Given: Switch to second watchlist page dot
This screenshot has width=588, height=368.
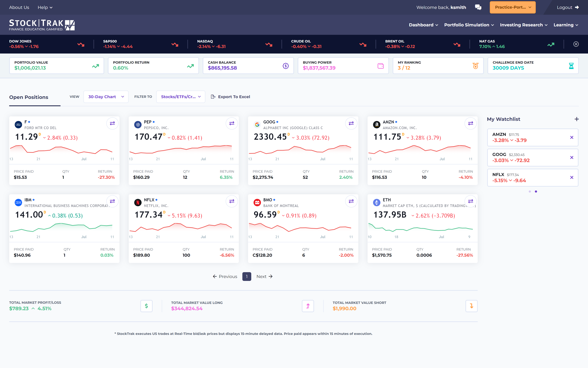Looking at the screenshot, I should (536, 192).
